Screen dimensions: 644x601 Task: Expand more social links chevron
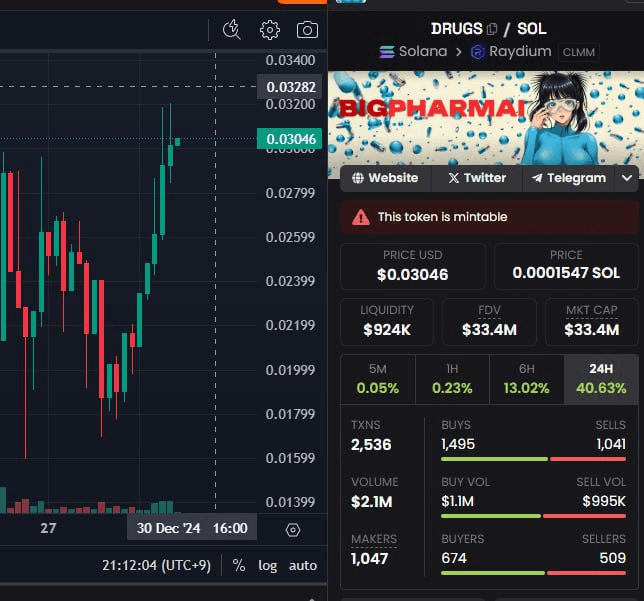[x=627, y=178]
